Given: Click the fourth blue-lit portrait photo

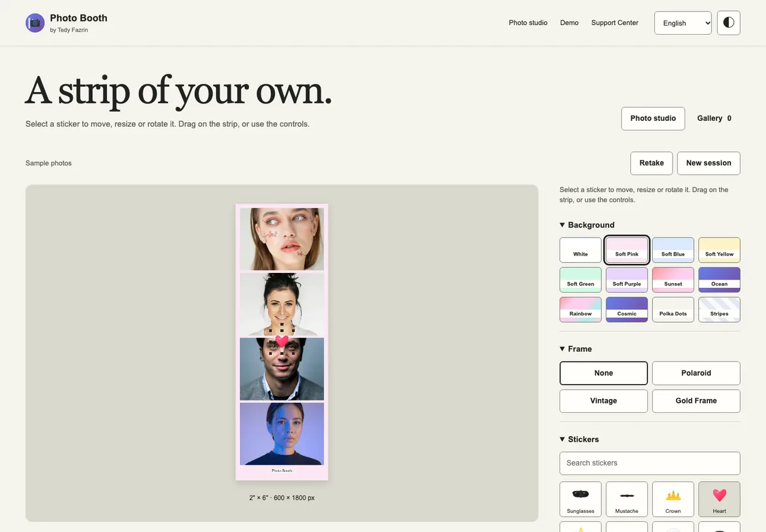Looking at the screenshot, I should click(x=282, y=434).
